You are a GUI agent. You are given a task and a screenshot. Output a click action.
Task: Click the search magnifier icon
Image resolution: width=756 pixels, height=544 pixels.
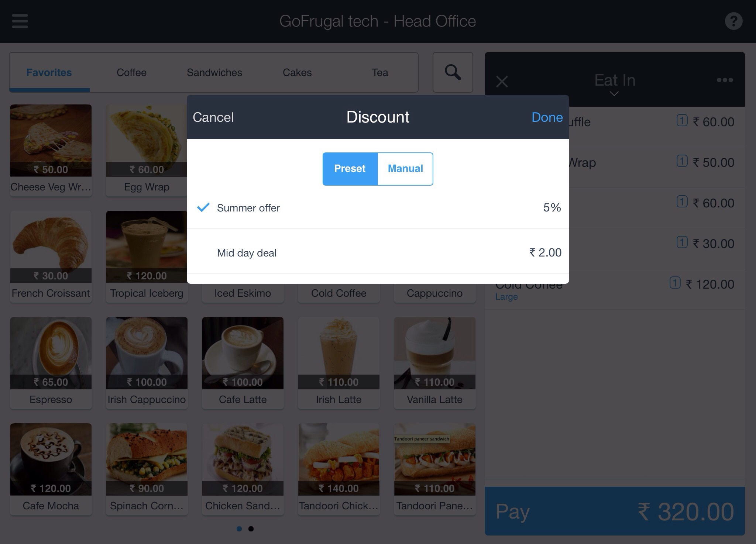click(x=453, y=72)
